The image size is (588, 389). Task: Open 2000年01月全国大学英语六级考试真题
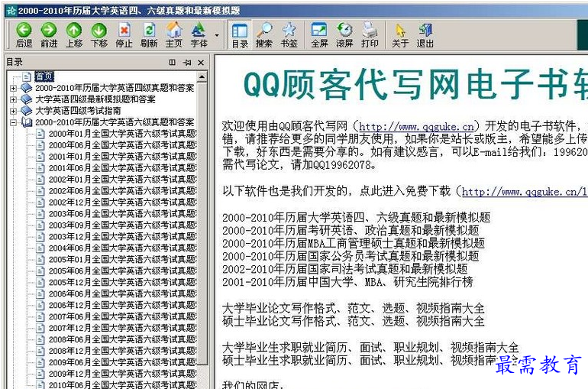pos(123,134)
